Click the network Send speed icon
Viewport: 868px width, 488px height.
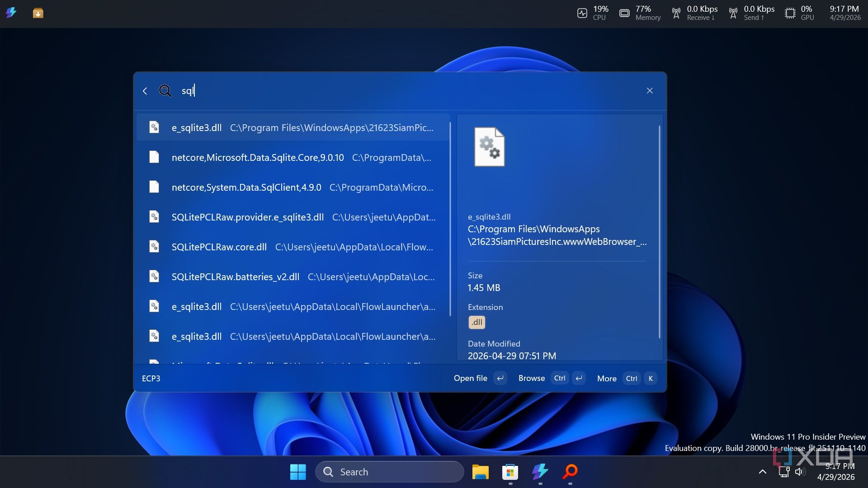[x=733, y=13]
